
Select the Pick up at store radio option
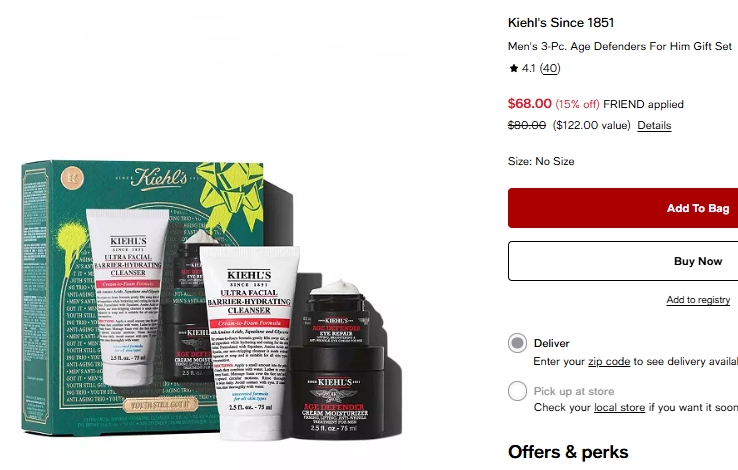517,391
